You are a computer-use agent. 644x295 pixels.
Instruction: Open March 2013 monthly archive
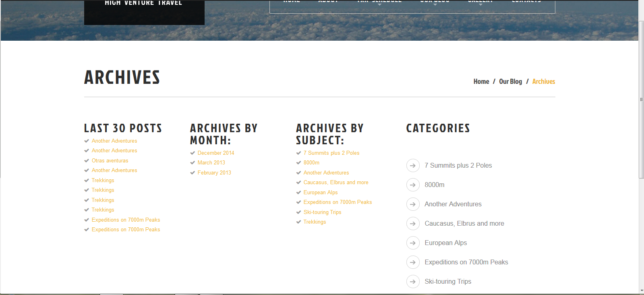pos(211,162)
